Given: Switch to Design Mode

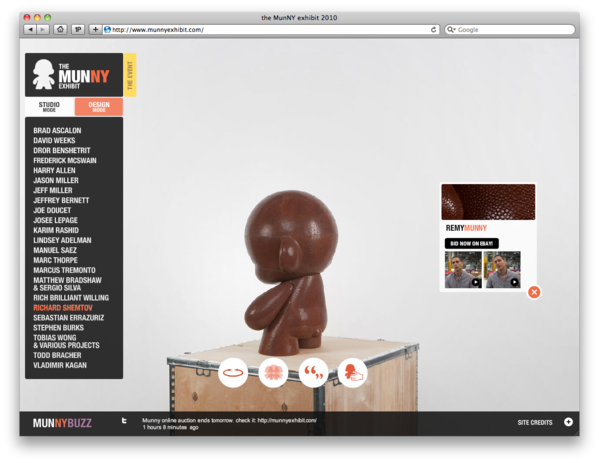Looking at the screenshot, I should [x=99, y=107].
